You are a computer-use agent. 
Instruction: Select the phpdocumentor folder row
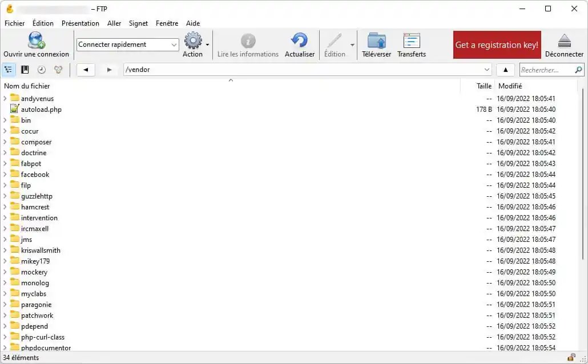click(289, 347)
